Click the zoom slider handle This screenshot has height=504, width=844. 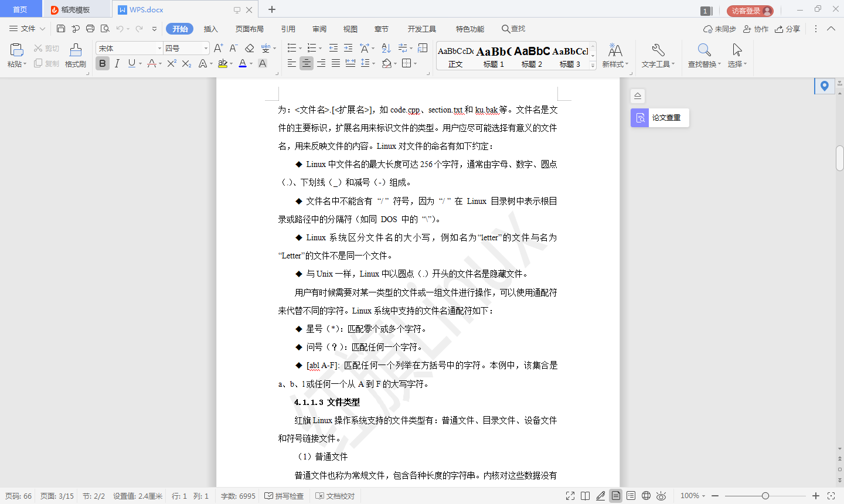tap(765, 496)
